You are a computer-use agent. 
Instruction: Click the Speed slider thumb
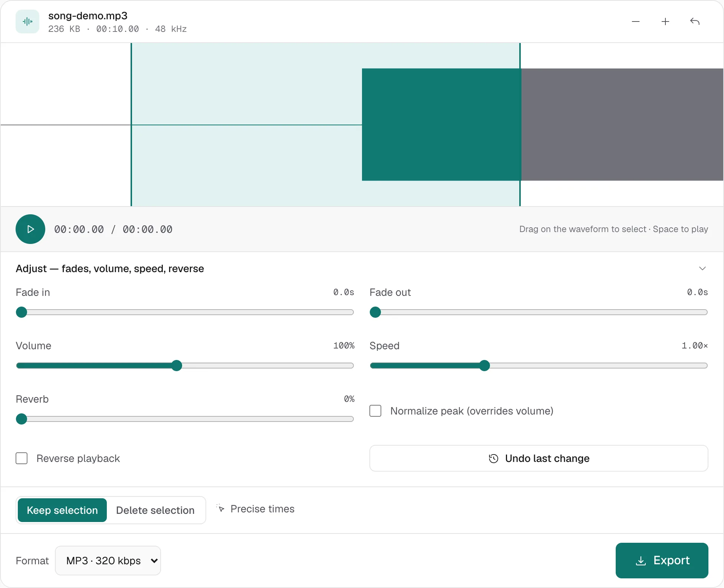pyautogui.click(x=484, y=366)
